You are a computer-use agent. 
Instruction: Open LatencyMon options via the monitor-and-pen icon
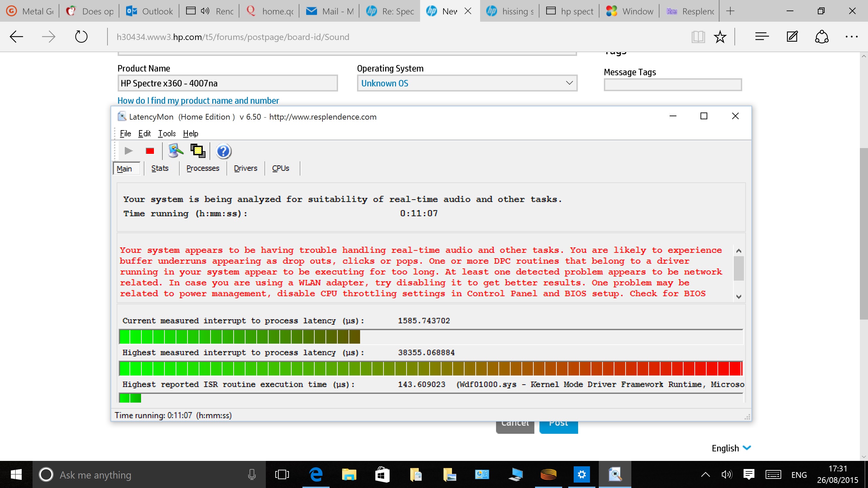pyautogui.click(x=175, y=151)
